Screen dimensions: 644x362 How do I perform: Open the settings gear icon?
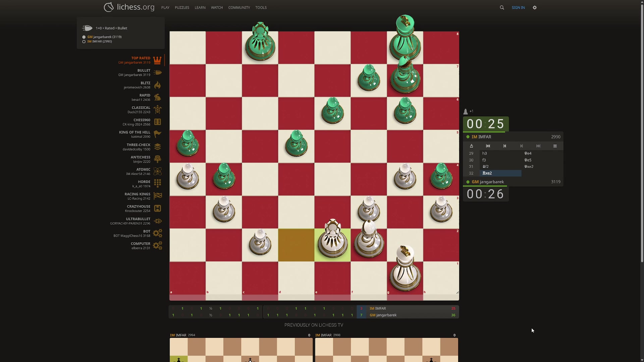[x=535, y=7]
